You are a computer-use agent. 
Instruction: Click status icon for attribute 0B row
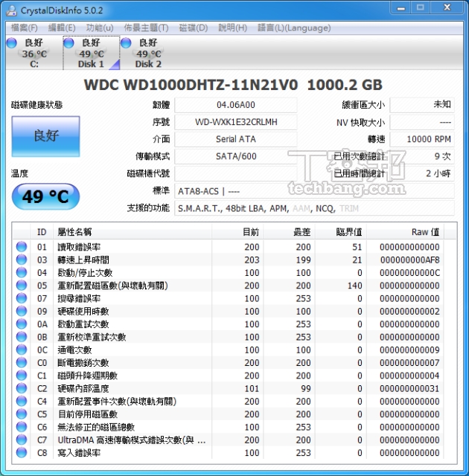(22, 337)
